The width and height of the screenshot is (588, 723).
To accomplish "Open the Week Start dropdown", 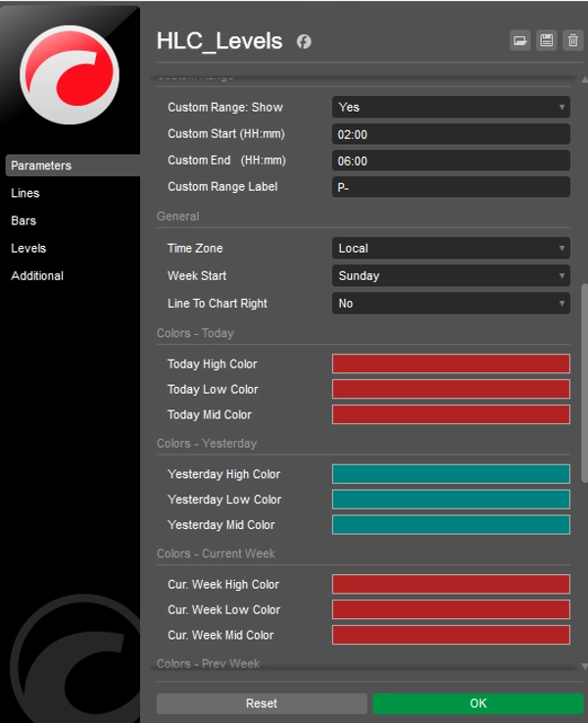I will point(451,276).
